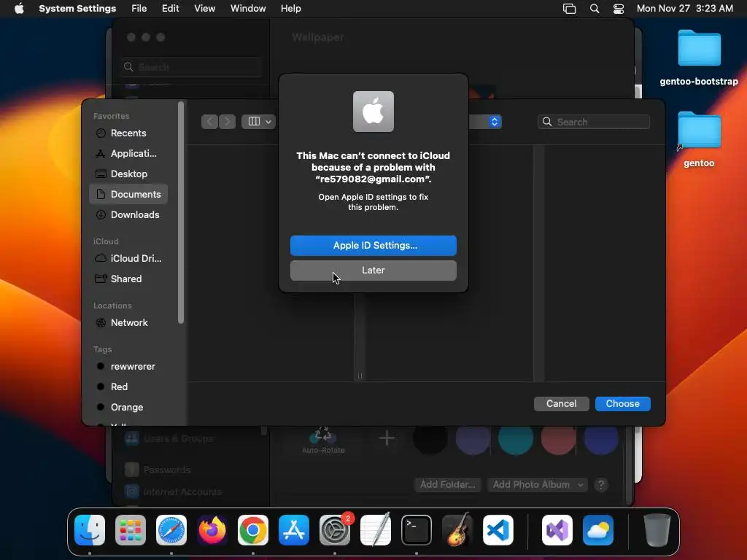The height and width of the screenshot is (560, 747).
Task: Open the Help menu
Action: coord(290,9)
